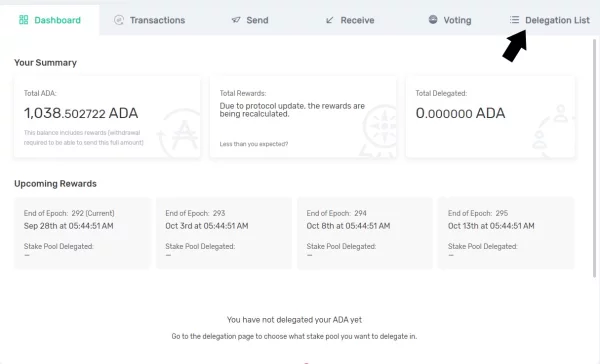The image size is (600, 364).
Task: Click the 'Less than you expected?' link
Action: click(x=254, y=144)
